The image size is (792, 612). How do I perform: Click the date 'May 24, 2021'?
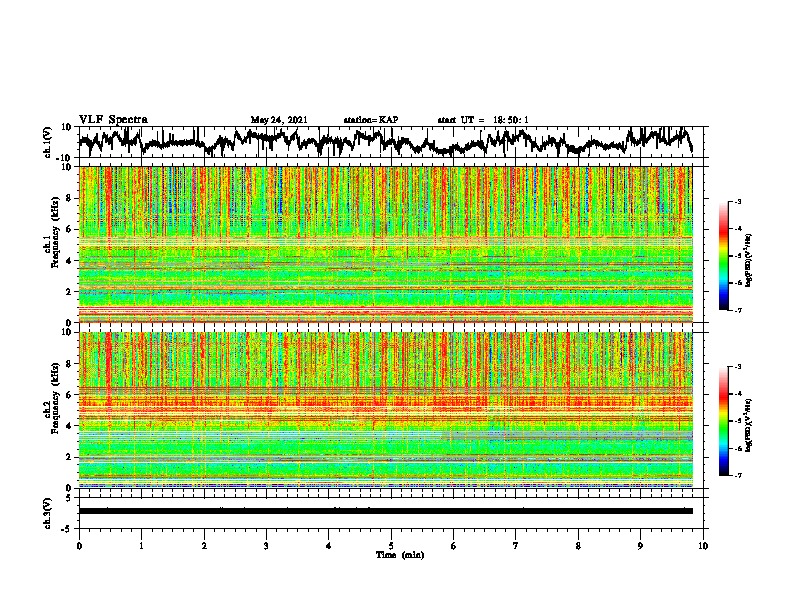279,120
